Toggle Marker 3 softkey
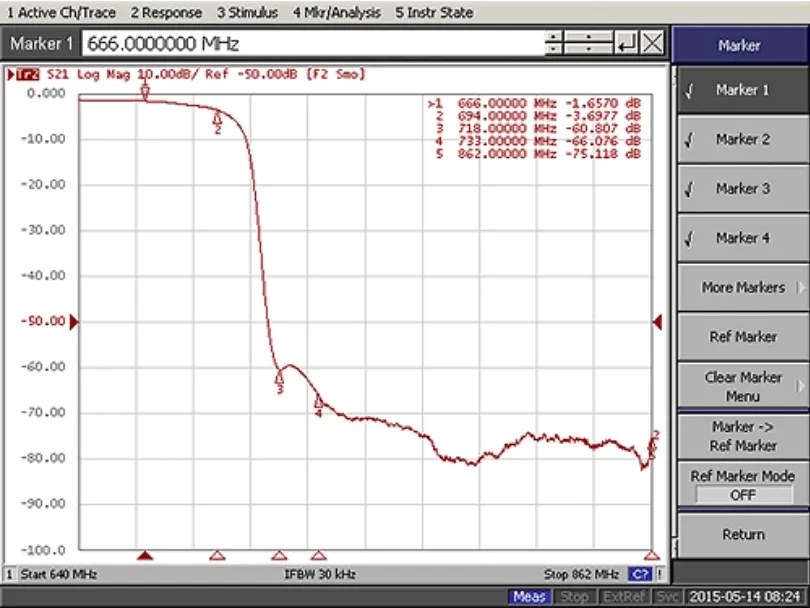 (742, 188)
